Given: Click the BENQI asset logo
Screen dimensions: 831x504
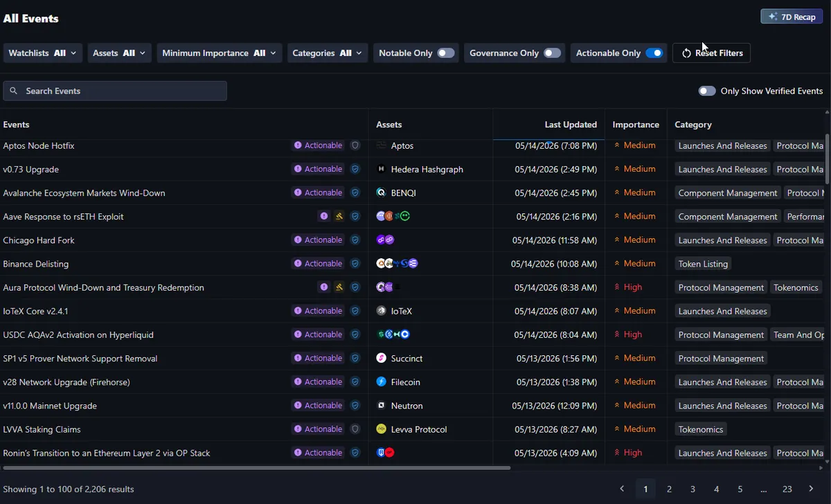Looking at the screenshot, I should 381,192.
